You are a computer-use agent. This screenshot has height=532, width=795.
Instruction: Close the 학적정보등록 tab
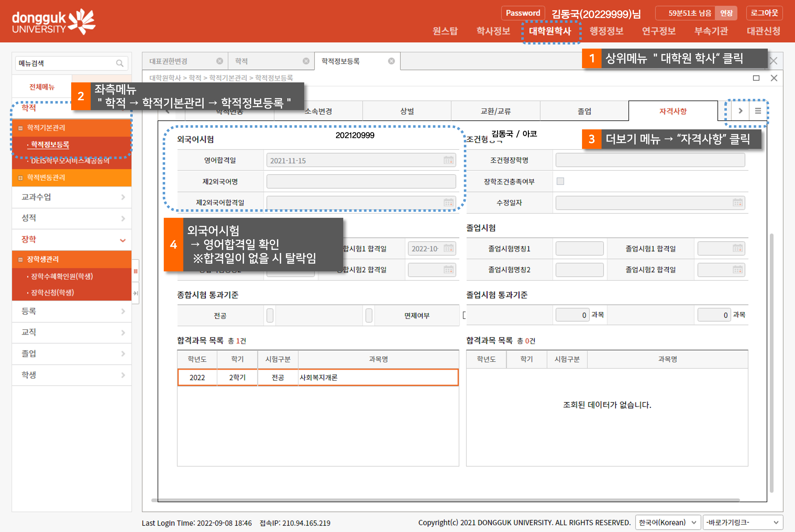coord(391,61)
